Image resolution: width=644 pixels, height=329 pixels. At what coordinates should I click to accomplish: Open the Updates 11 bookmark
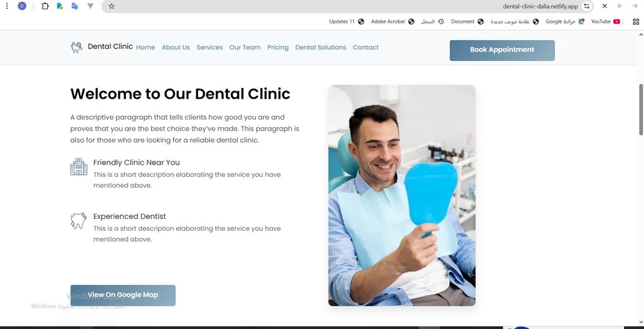click(347, 22)
